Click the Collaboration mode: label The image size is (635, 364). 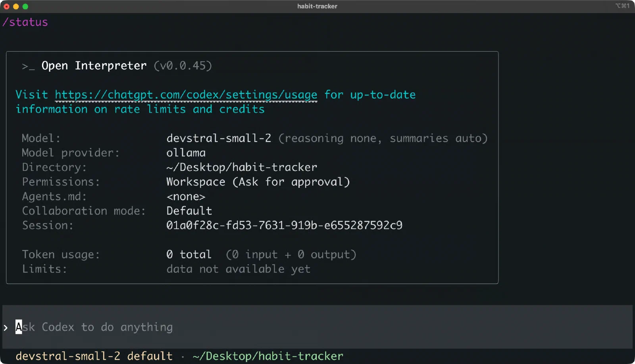(84, 211)
